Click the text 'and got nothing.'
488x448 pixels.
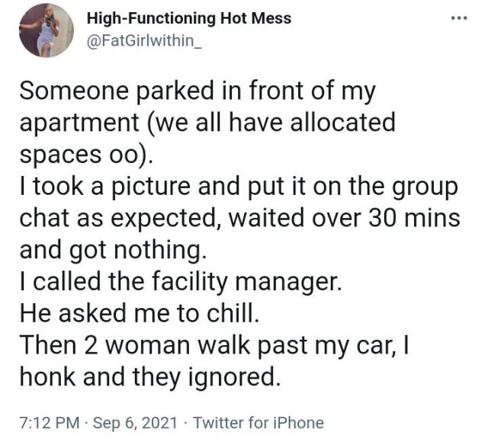tap(112, 248)
